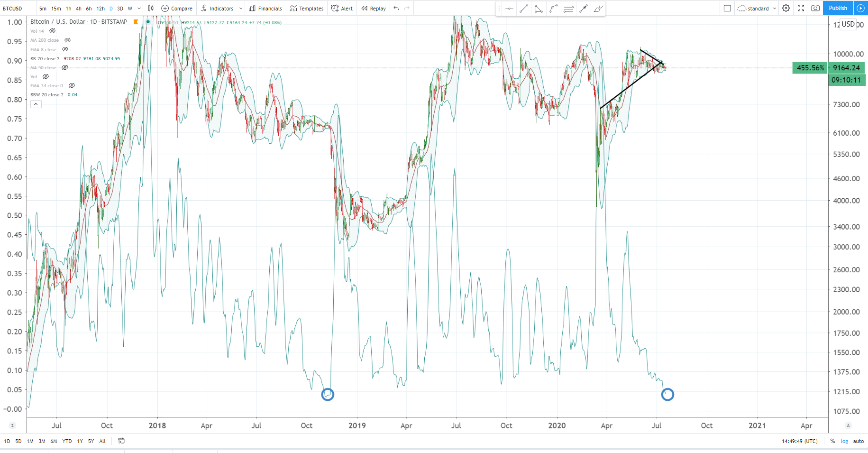Screen dimensions: 868x453
Task: Open chart settings with the gear icon
Action: [x=786, y=8]
